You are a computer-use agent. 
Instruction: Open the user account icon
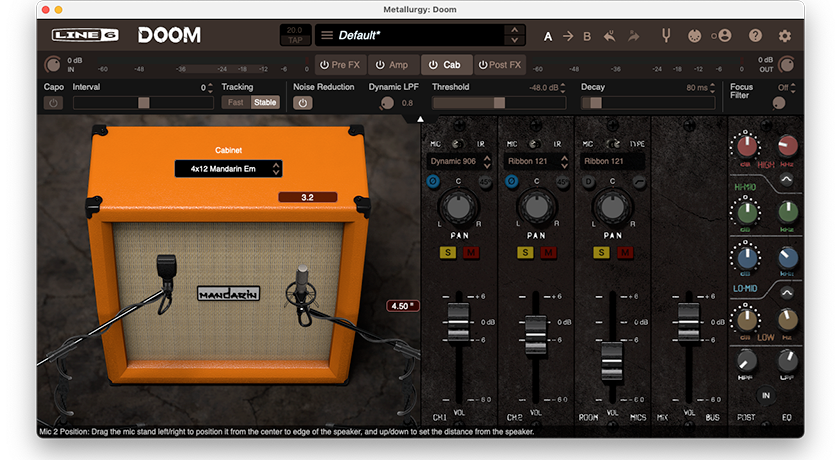pyautogui.click(x=725, y=36)
